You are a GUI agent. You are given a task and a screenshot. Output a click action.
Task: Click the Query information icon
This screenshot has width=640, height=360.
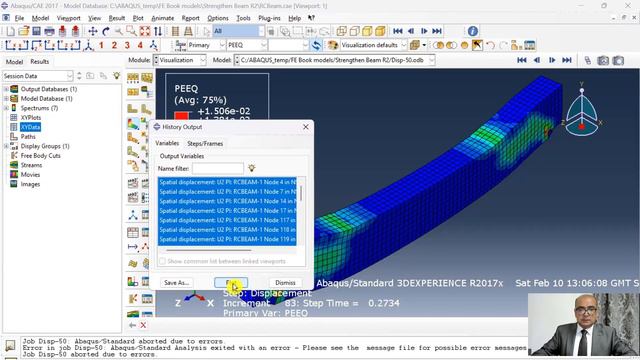[x=473, y=31]
